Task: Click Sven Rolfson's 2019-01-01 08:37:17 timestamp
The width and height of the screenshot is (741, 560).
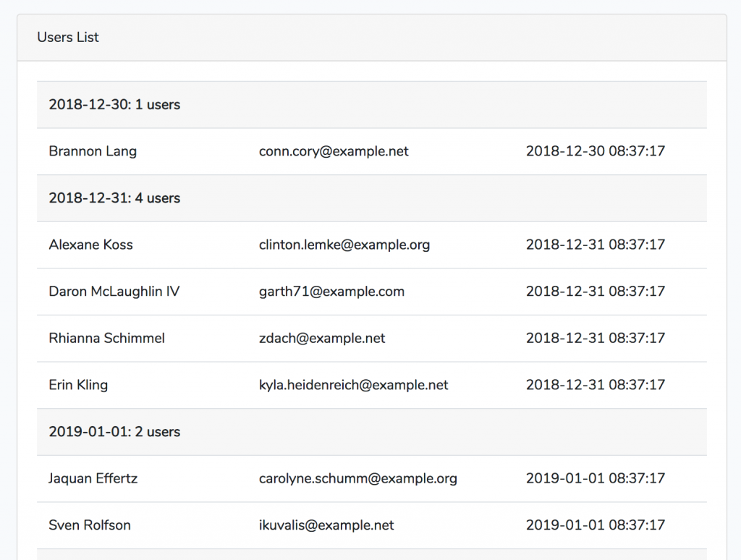Action: [595, 525]
